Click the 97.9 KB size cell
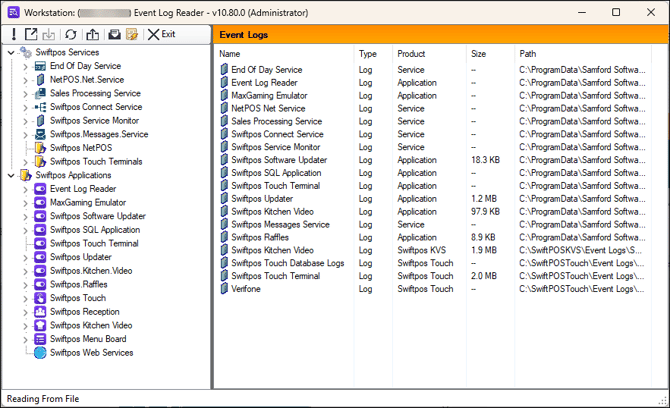The image size is (670, 408). [485, 211]
